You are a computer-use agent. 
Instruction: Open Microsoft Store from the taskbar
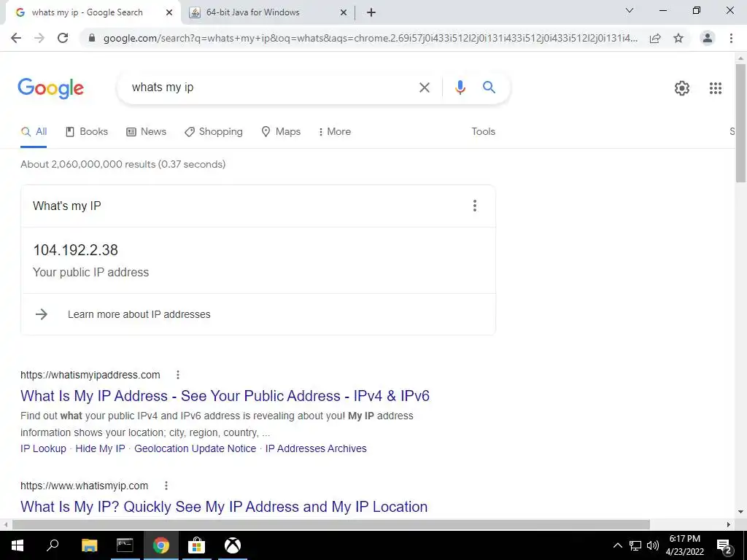tap(196, 545)
